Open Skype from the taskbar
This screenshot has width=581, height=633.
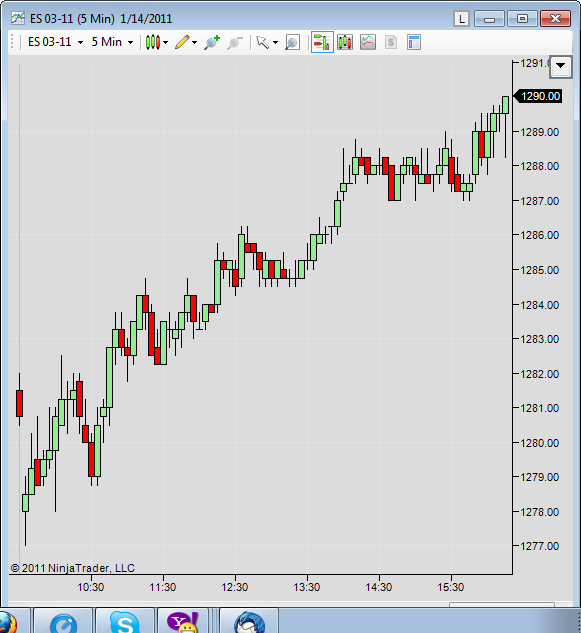(125, 623)
